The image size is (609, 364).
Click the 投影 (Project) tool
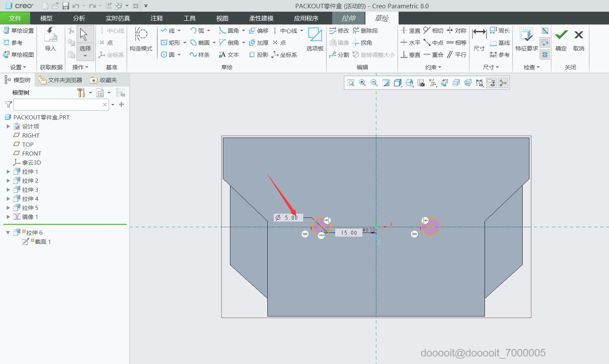[259, 55]
